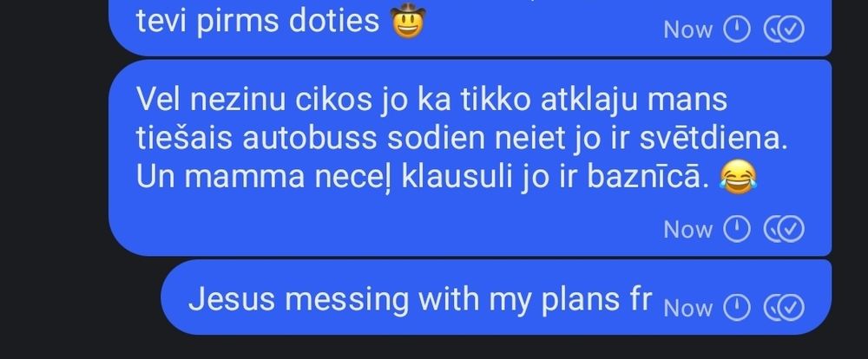This screenshot has width=868, height=359.
Task: Tap 'Now' timestamp on Jesus message
Action: (687, 308)
